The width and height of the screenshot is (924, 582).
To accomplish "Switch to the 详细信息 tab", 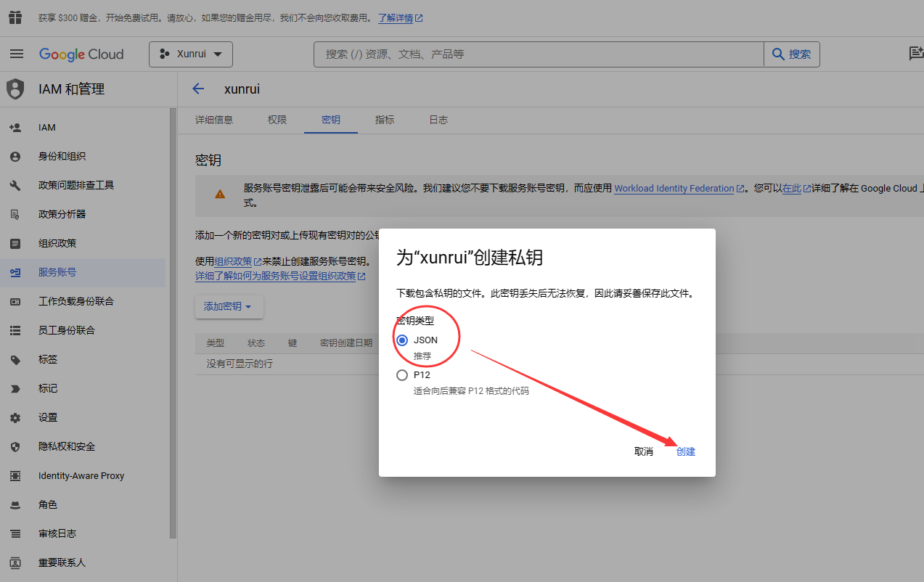I will click(x=214, y=120).
